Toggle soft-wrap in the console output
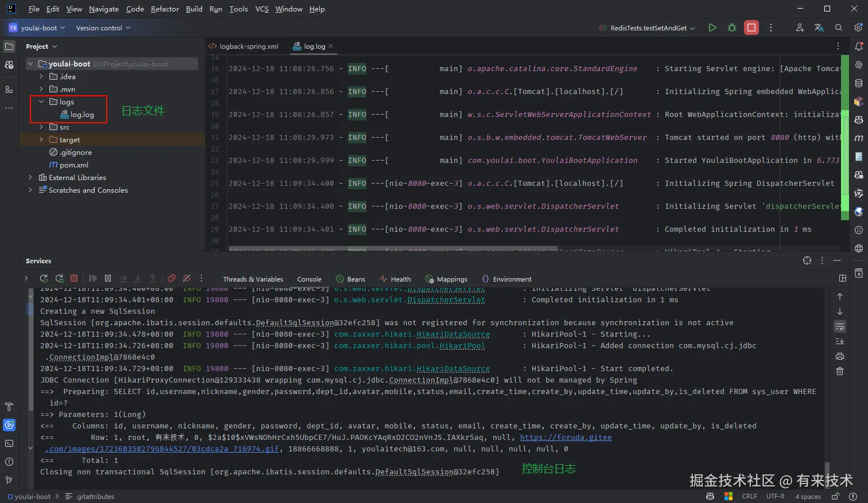Screen dimensions: 868x503 pyautogui.click(x=840, y=326)
